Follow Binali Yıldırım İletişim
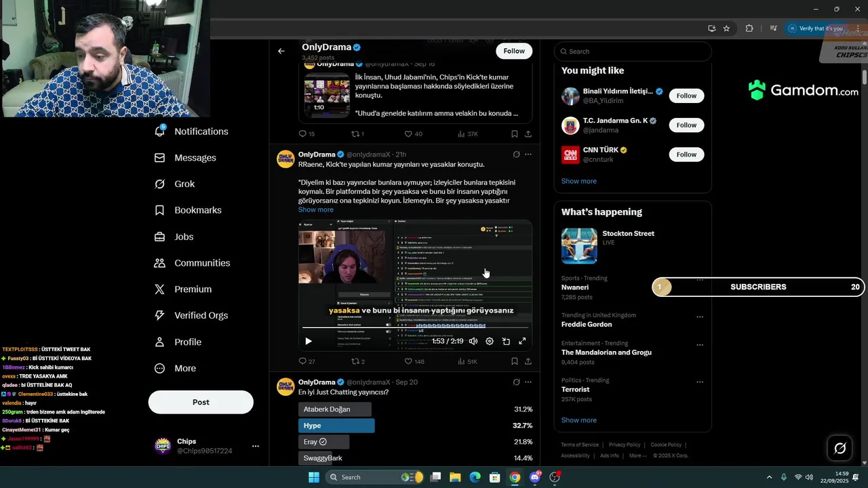 tap(686, 96)
